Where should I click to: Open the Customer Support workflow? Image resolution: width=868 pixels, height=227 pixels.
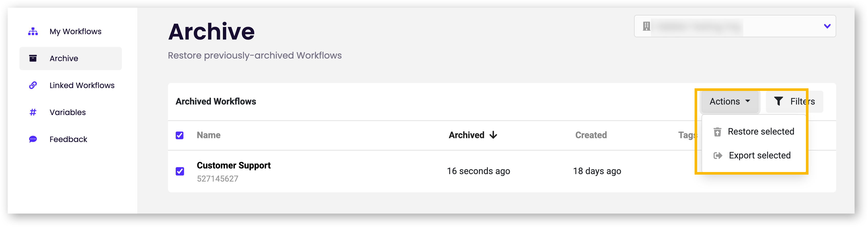(233, 166)
